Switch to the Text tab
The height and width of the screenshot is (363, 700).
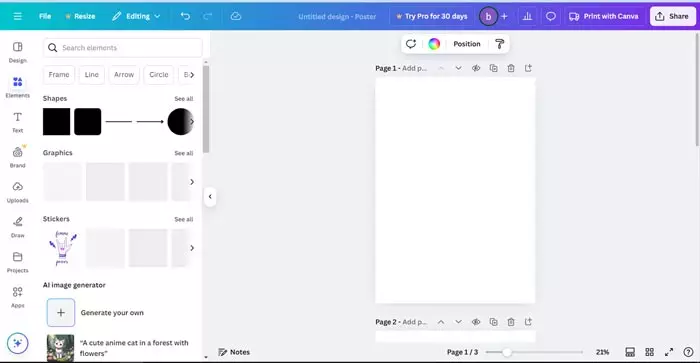(x=17, y=122)
